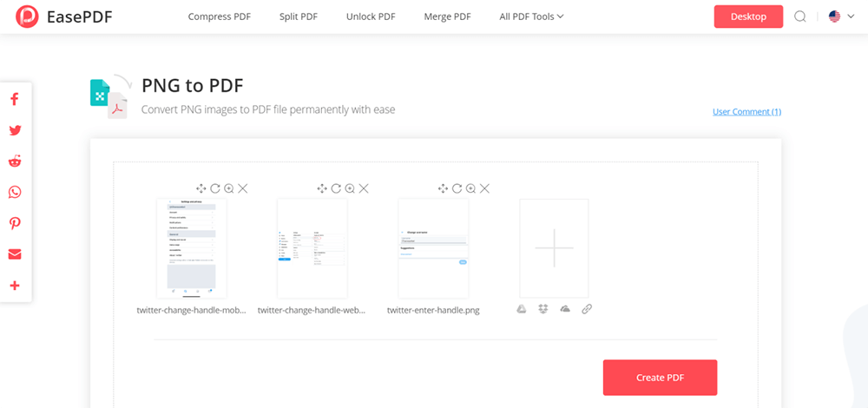Viewport: 868px width, 408px height.
Task: Share page on Twitter
Action: (x=15, y=130)
